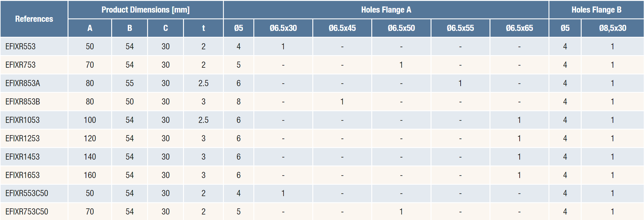Click the EFIXR1653 reference cell

click(23, 175)
